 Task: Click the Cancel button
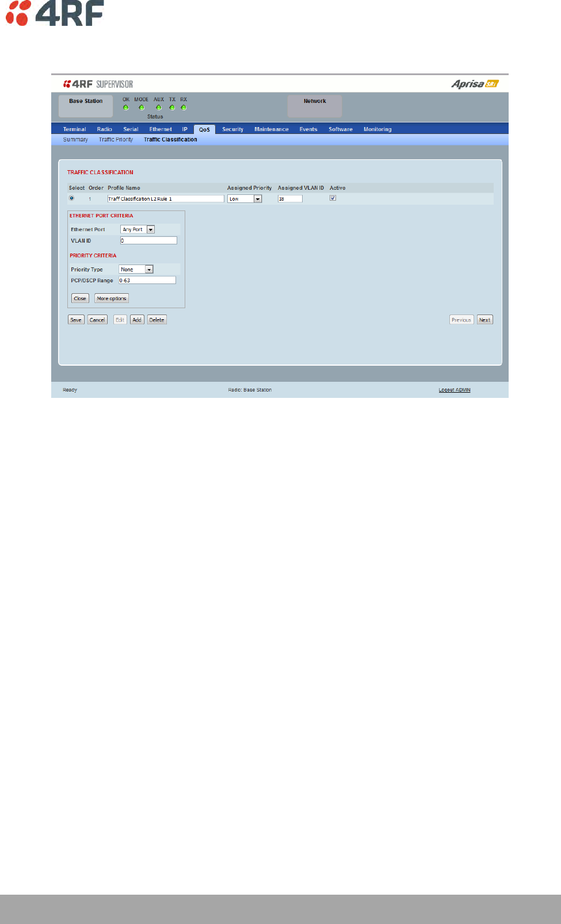[x=97, y=320]
